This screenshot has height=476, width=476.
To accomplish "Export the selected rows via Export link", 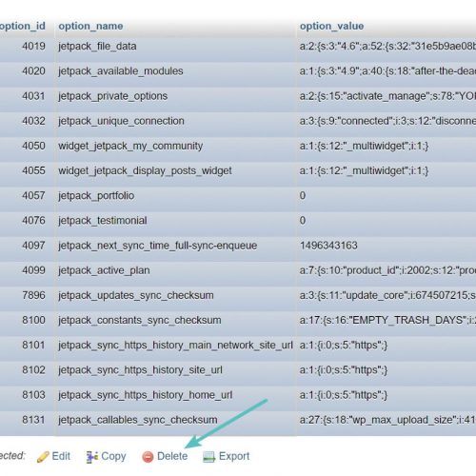I will 234,457.
